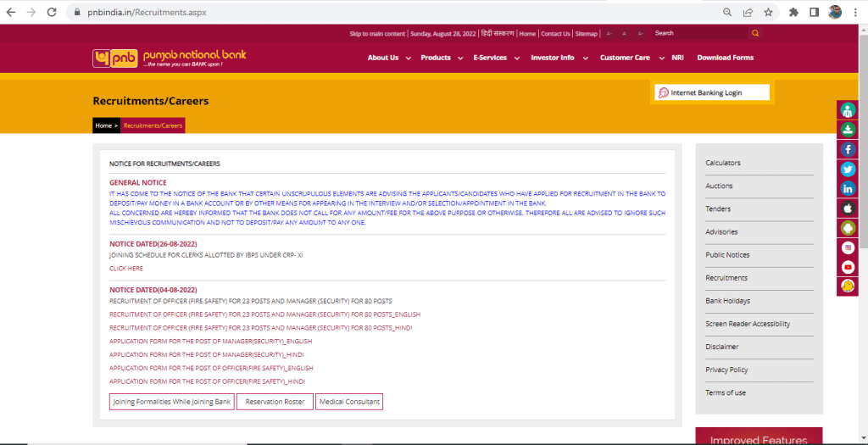Expand Products dropdown arrow
The width and height of the screenshot is (868, 445).
(460, 58)
